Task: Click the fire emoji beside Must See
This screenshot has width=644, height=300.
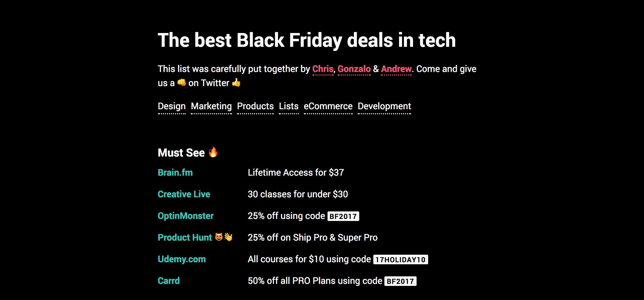Action: [213, 153]
